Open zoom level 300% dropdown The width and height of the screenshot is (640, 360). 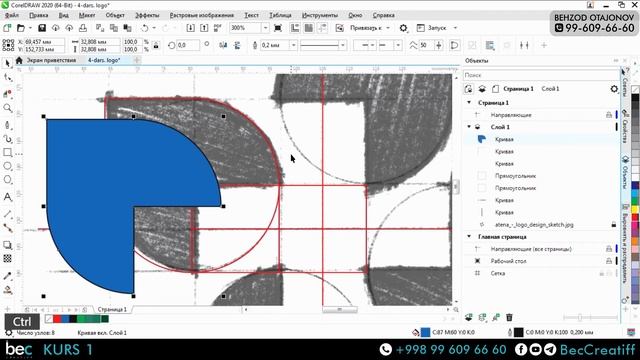click(265, 28)
